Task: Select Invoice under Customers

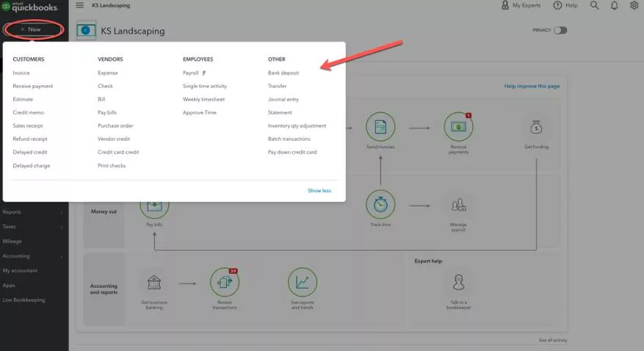Action: (21, 73)
